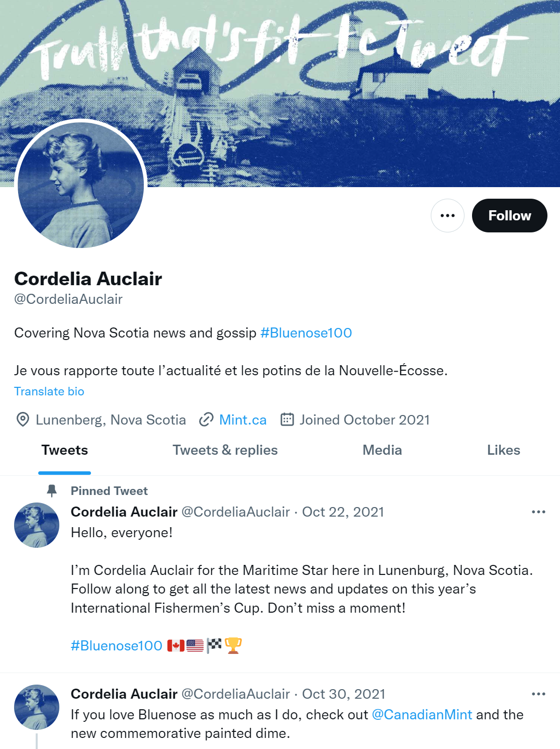This screenshot has height=749, width=560.
Task: Open the @CanadianMint mention link
Action: (422, 715)
